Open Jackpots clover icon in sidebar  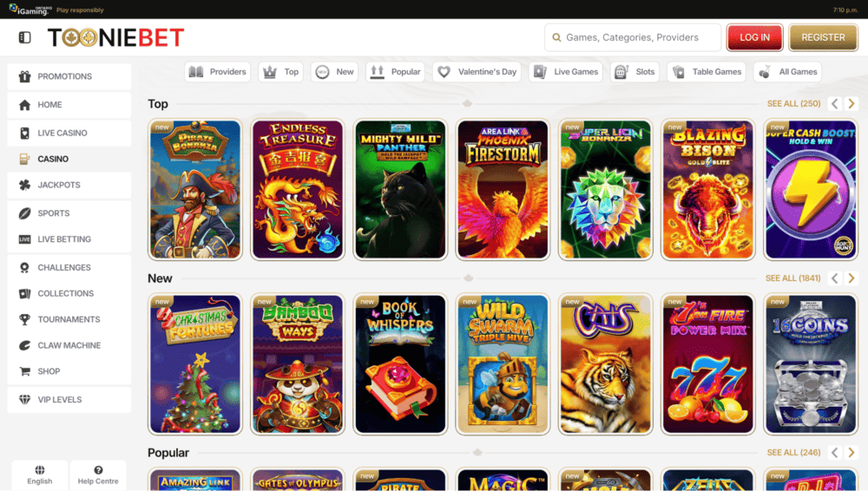[x=24, y=185]
